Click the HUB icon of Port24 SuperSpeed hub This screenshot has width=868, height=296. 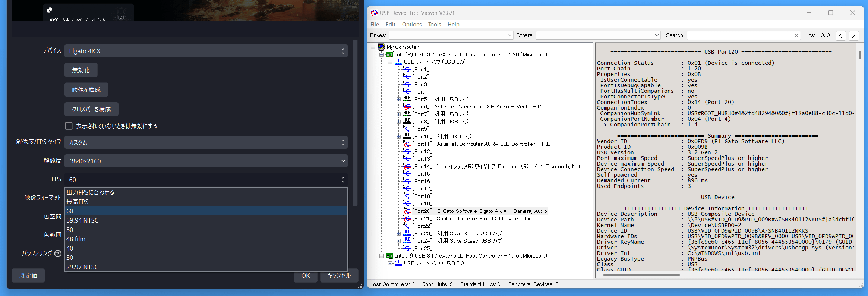[x=407, y=240]
